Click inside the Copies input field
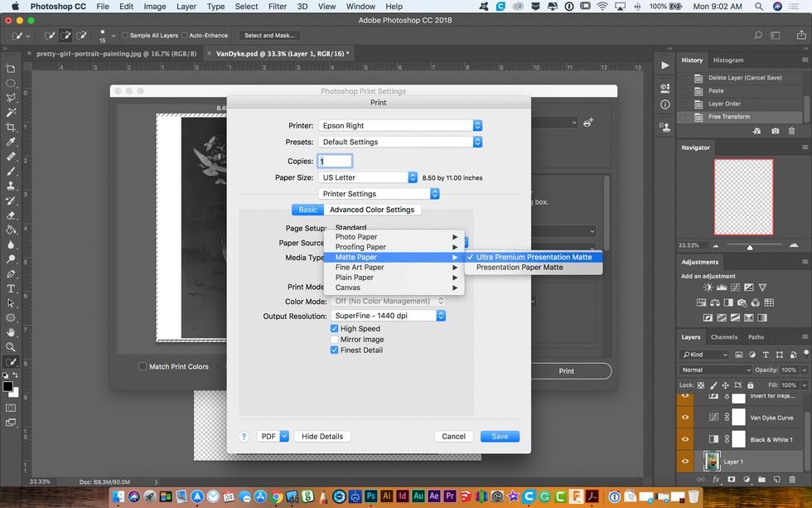 tap(335, 160)
